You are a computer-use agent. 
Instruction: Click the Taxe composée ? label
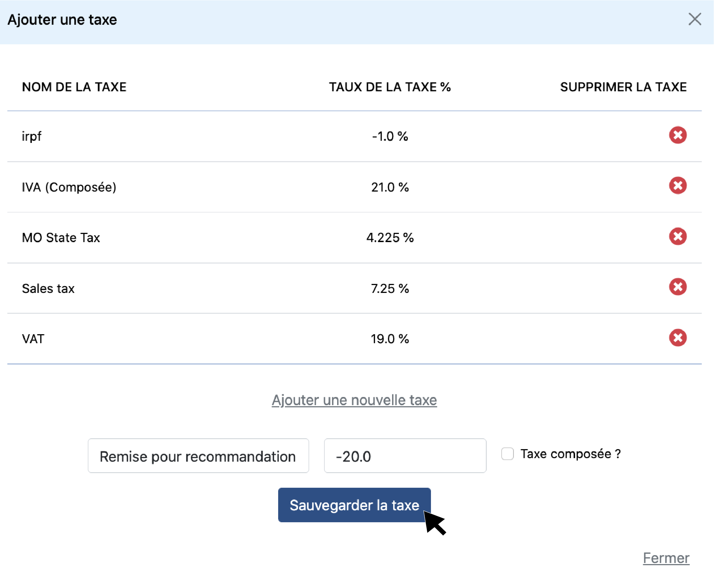pos(571,454)
